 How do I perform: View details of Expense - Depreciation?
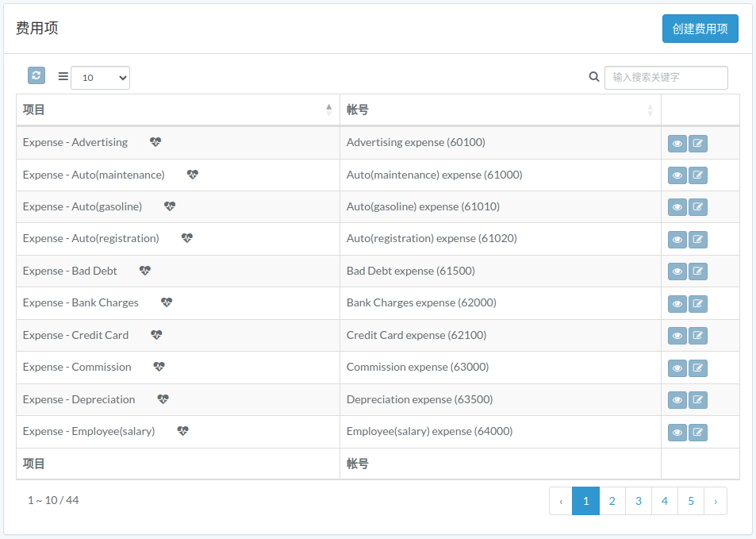pyautogui.click(x=677, y=400)
